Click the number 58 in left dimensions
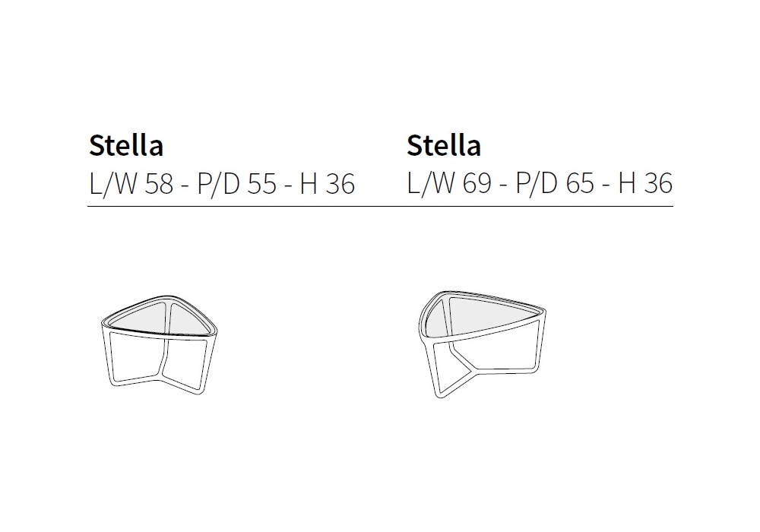This screenshot has height=532, width=760. pyautogui.click(x=159, y=184)
